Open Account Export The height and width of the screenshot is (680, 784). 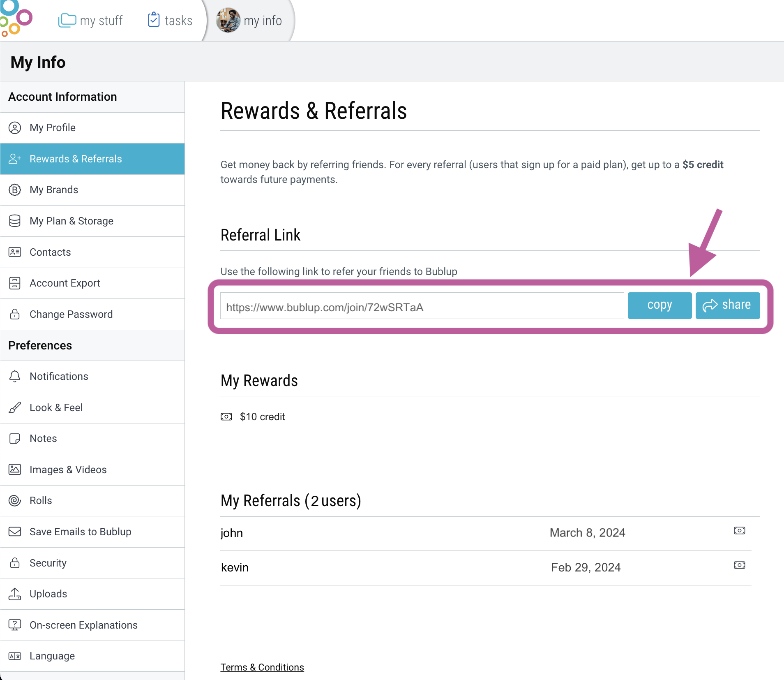point(92,283)
